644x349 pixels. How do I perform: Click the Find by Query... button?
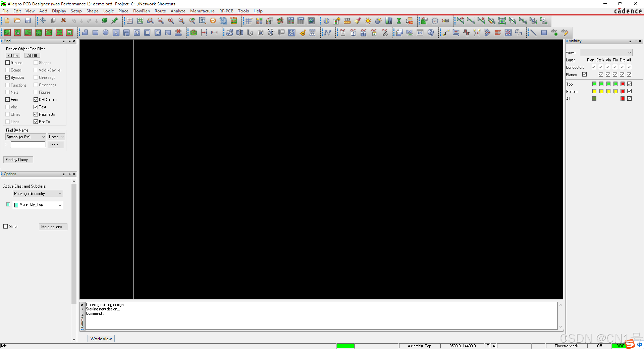click(18, 160)
